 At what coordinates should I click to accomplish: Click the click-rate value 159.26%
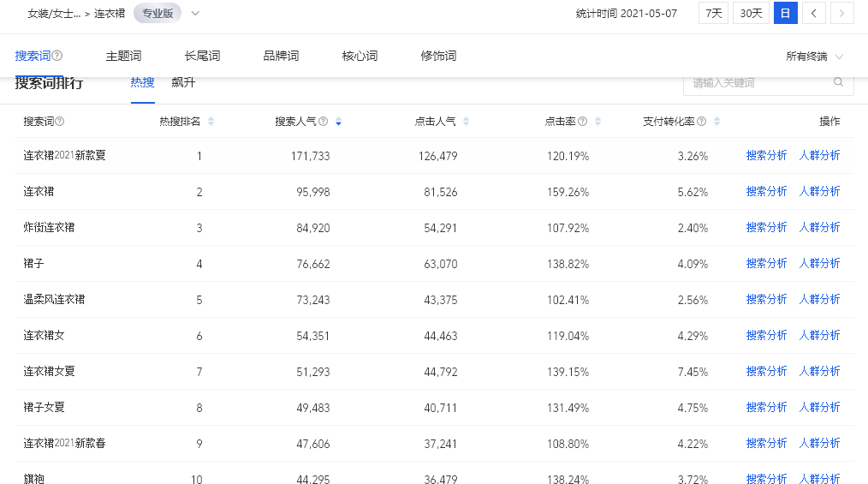[568, 192]
